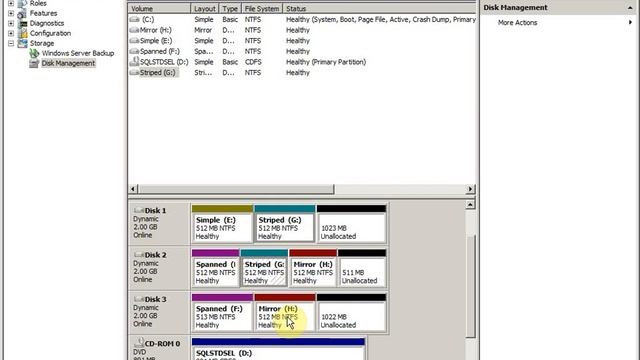The width and height of the screenshot is (640, 360).
Task: Click the horizontal scrollbar thumb
Action: tap(236, 189)
